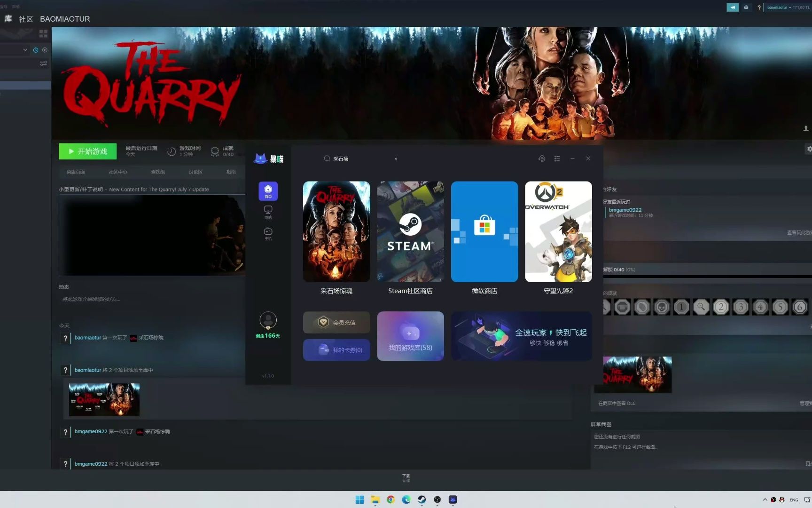Image resolution: width=812 pixels, height=508 pixels.
Task: Open Microsoft Edge from the taskbar
Action: pos(406,500)
